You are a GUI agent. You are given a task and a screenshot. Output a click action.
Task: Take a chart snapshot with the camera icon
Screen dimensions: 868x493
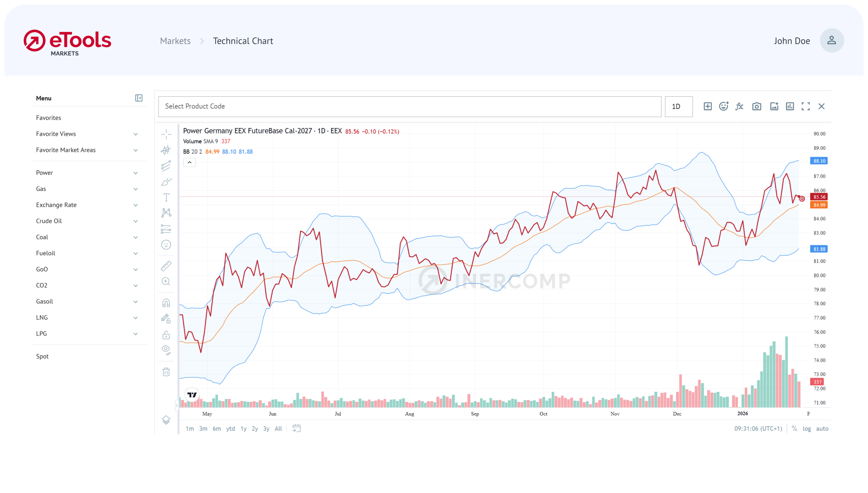[757, 106]
